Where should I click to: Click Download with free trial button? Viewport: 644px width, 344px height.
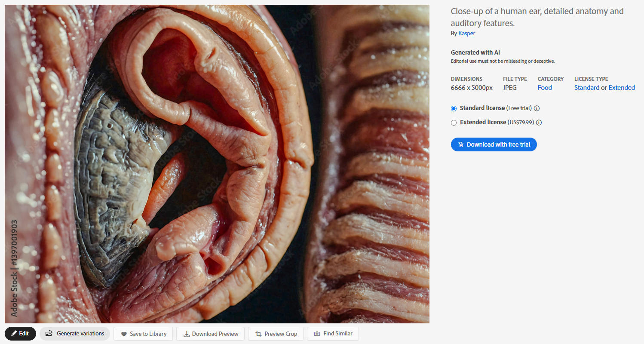[494, 144]
